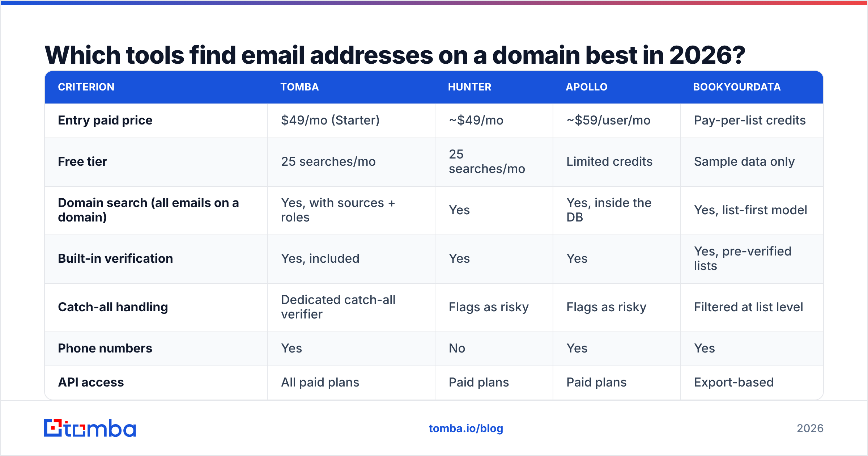The image size is (868, 456).
Task: Select the 'Yes, included' cell
Action: [320, 258]
